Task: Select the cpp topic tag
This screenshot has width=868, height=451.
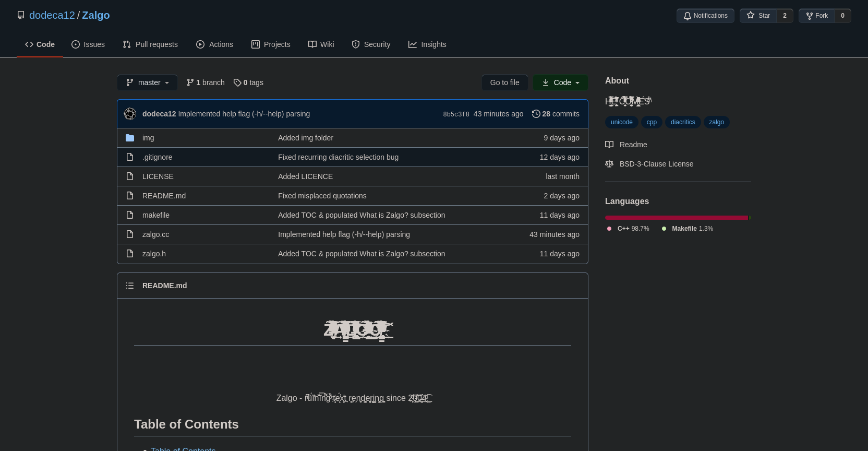Action: coord(652,122)
